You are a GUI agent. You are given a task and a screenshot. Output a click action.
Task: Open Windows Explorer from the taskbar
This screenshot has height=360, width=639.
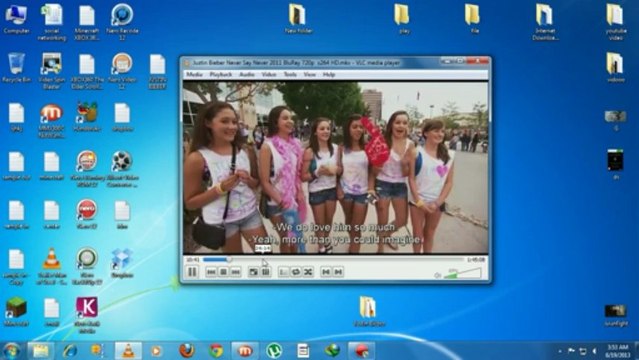(x=40, y=351)
